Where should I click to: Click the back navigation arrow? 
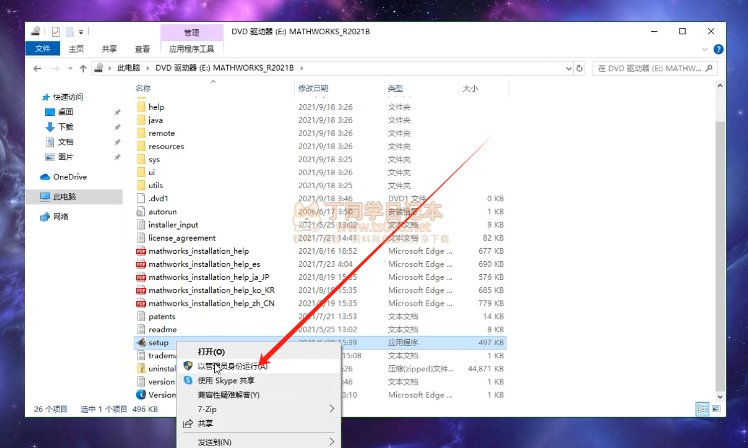point(37,68)
